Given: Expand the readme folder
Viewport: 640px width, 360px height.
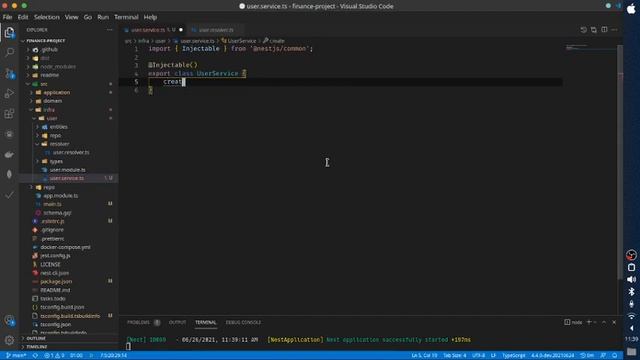Looking at the screenshot, I should (49, 75).
